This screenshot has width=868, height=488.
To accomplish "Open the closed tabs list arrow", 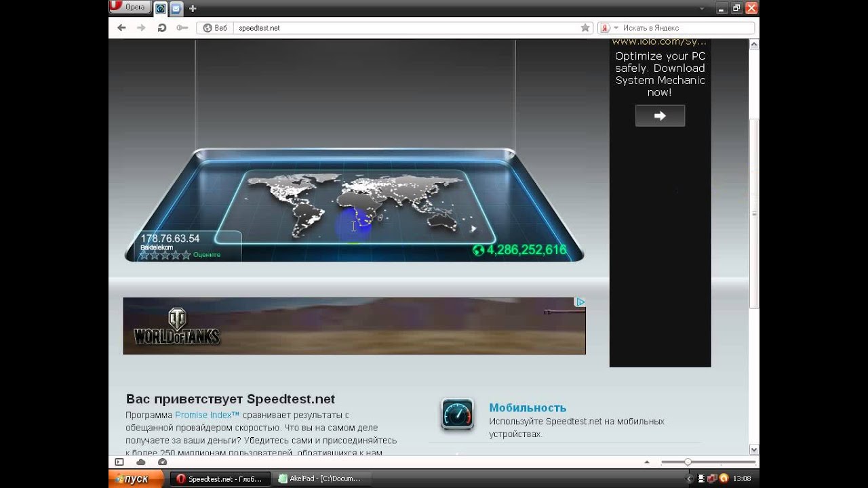I will click(x=702, y=8).
